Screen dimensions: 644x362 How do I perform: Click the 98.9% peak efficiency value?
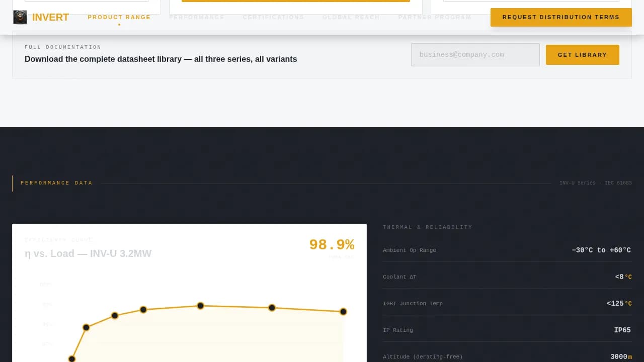coord(332,245)
